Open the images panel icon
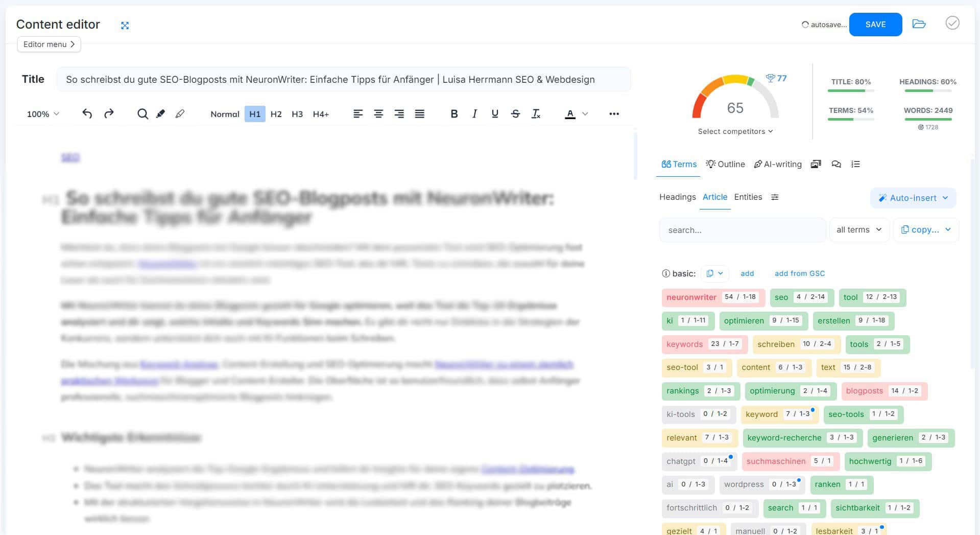The image size is (980, 535). 816,164
